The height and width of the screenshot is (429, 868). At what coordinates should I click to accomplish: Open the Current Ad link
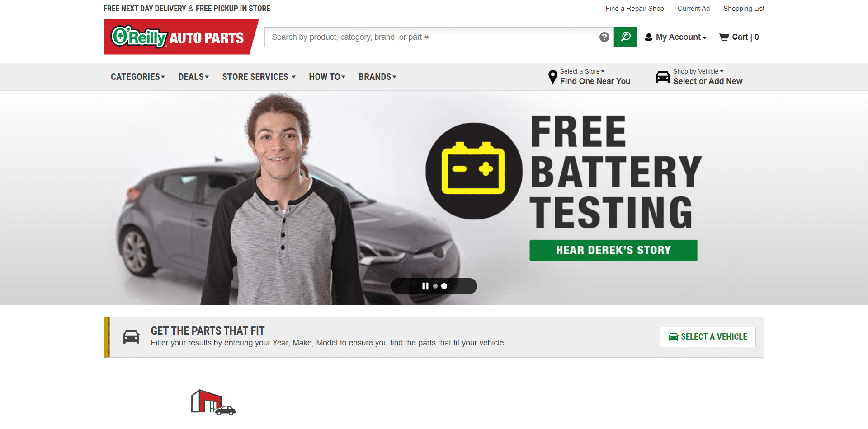(x=693, y=9)
